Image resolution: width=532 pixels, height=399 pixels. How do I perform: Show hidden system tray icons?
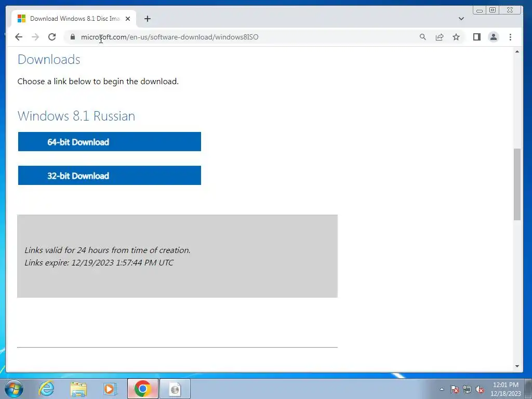pos(442,389)
